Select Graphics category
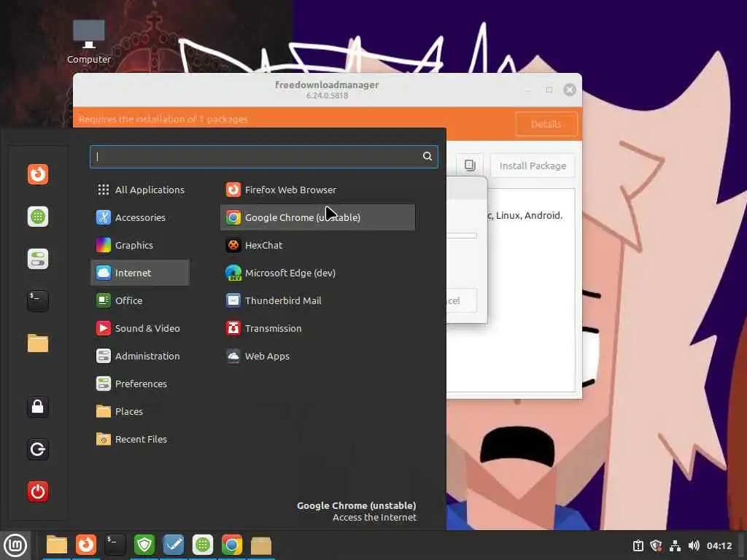The width and height of the screenshot is (747, 560). pos(140,245)
